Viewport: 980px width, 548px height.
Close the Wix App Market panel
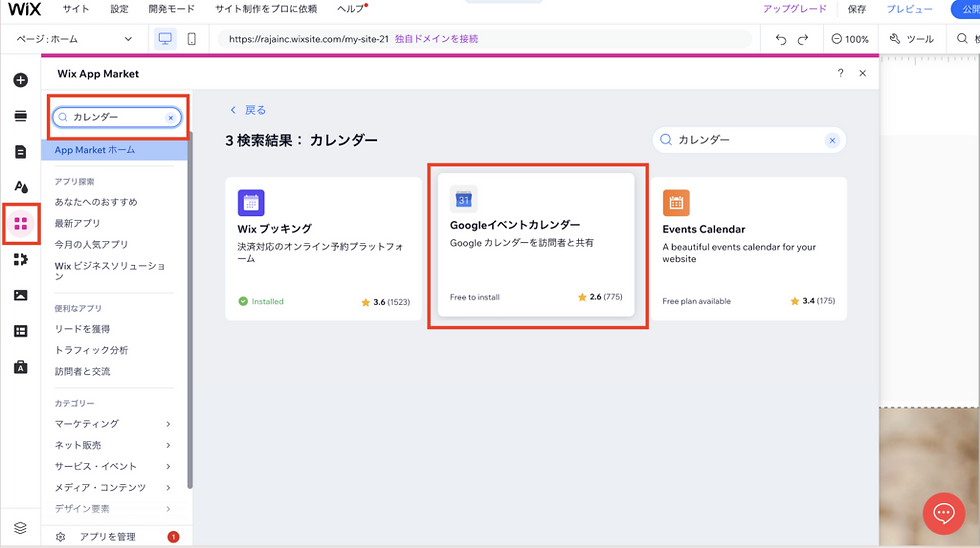pyautogui.click(x=862, y=73)
